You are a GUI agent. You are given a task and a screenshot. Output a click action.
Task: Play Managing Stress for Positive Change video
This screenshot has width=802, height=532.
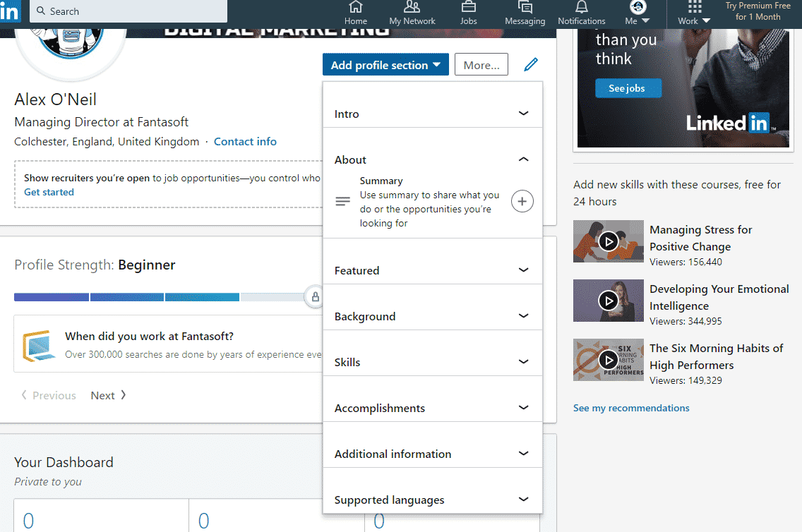click(608, 241)
